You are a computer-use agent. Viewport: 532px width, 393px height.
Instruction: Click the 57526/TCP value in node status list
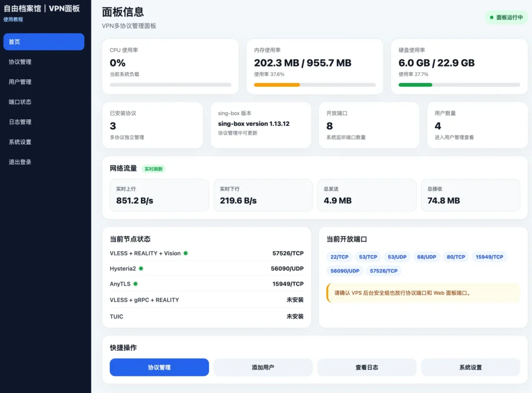pos(288,253)
